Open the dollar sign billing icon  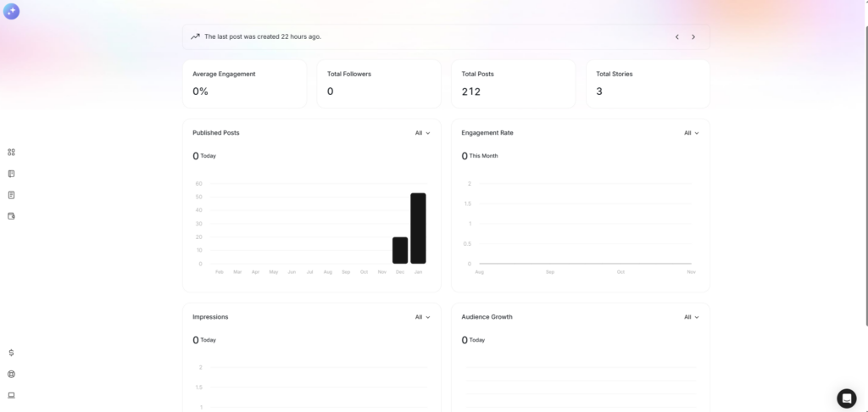click(11, 353)
